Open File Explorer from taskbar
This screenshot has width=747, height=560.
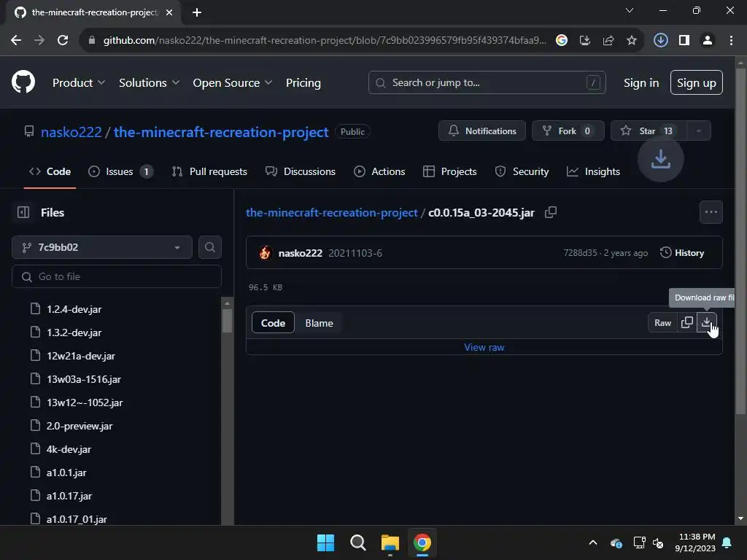click(x=390, y=542)
